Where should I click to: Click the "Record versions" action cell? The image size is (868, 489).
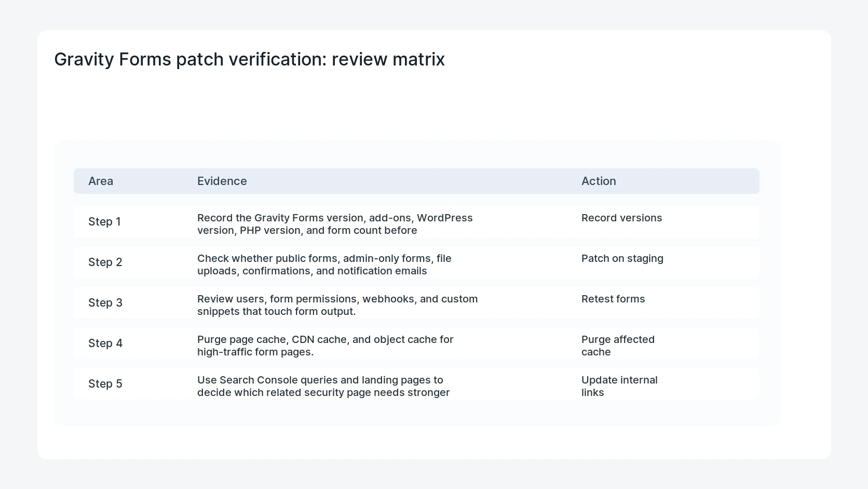[x=621, y=218]
